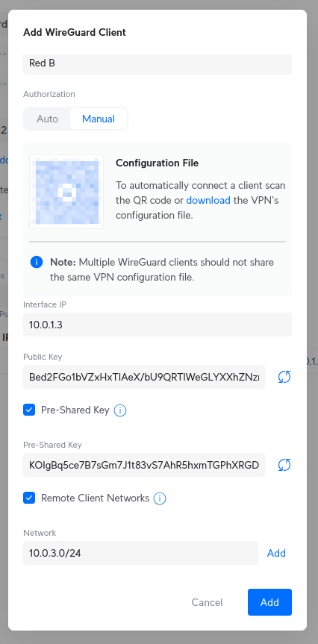
Task: Disable the Remote Client Networks checkbox
Action: click(29, 498)
